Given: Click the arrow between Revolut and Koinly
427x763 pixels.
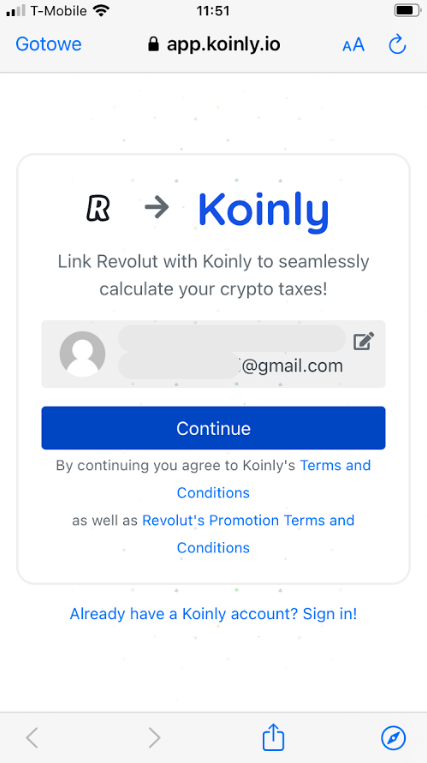Looking at the screenshot, I should click(157, 208).
